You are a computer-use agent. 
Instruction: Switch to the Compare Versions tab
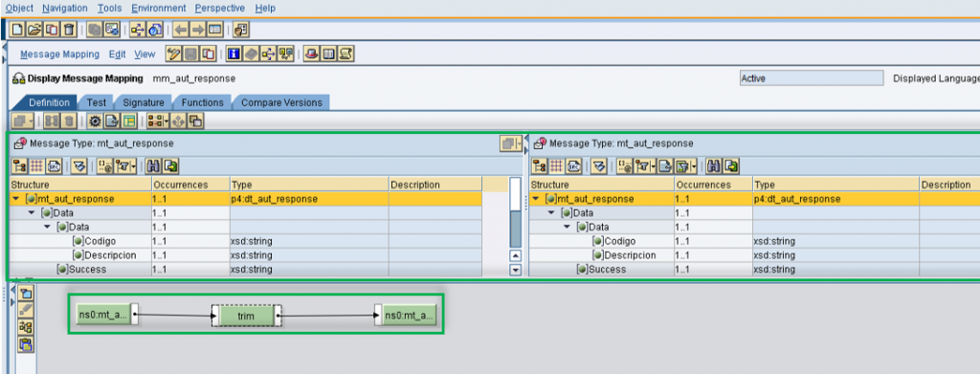282,102
